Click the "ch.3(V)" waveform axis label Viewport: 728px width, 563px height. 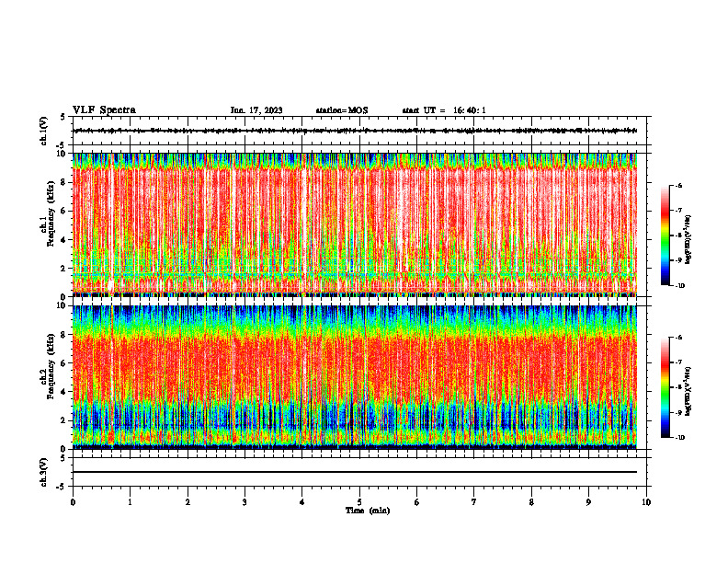click(43, 472)
